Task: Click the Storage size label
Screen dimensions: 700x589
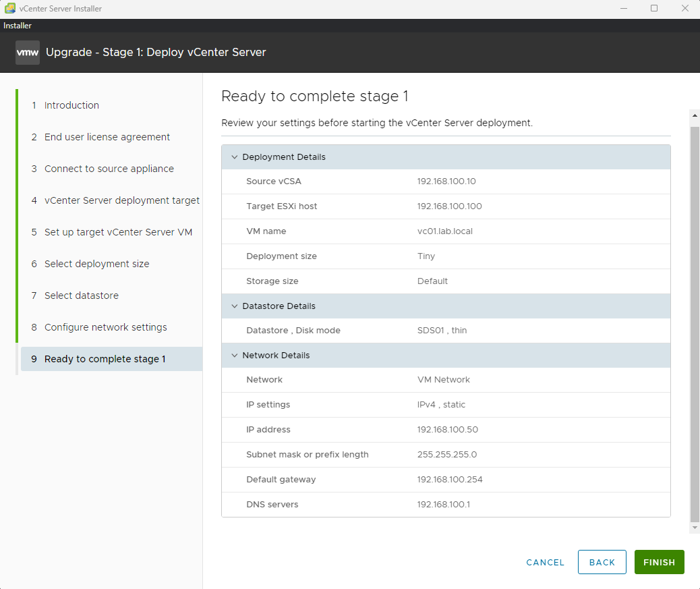Action: click(x=272, y=281)
